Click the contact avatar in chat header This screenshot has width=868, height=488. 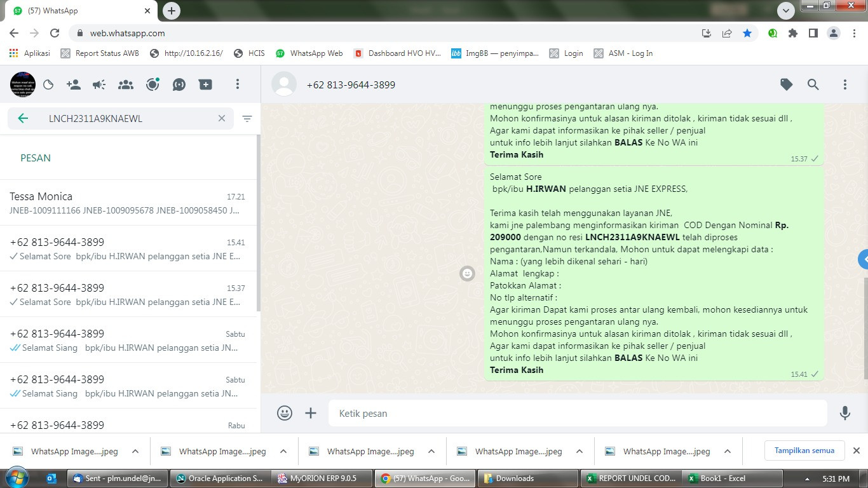click(284, 85)
